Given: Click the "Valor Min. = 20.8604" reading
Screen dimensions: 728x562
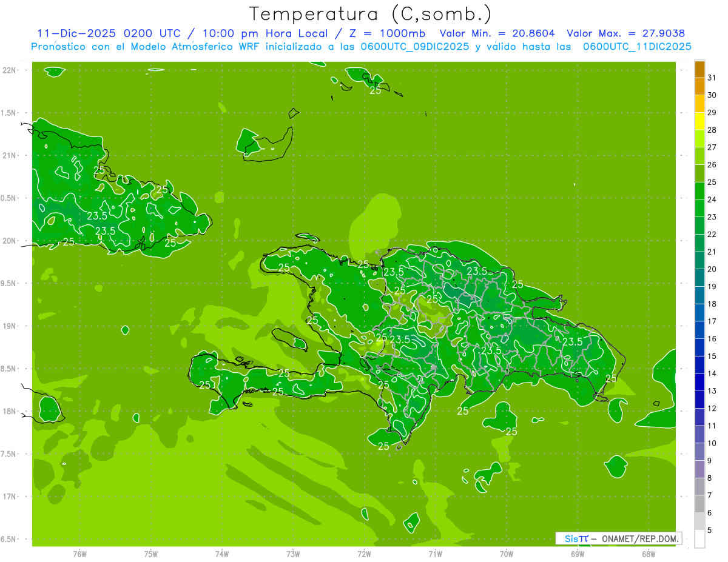Looking at the screenshot, I should (497, 33).
